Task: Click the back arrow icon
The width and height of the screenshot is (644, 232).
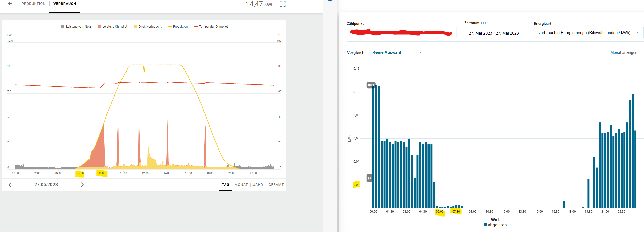Action: [10, 4]
